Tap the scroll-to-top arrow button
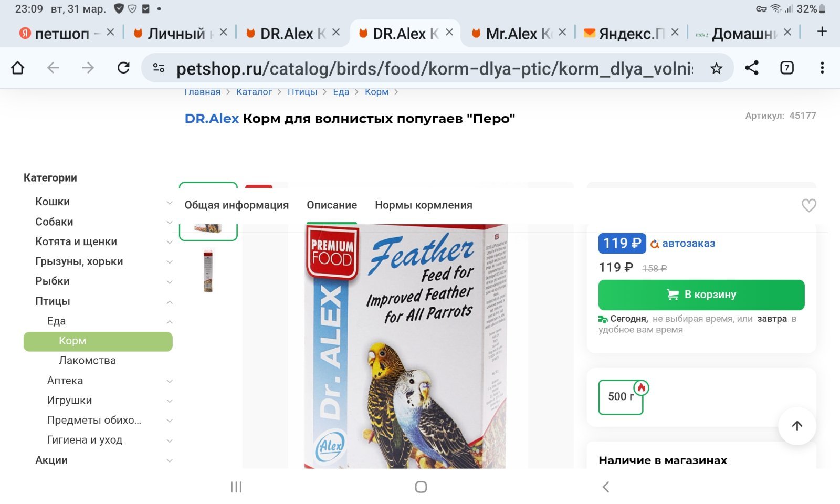The width and height of the screenshot is (840, 504). coord(797,426)
